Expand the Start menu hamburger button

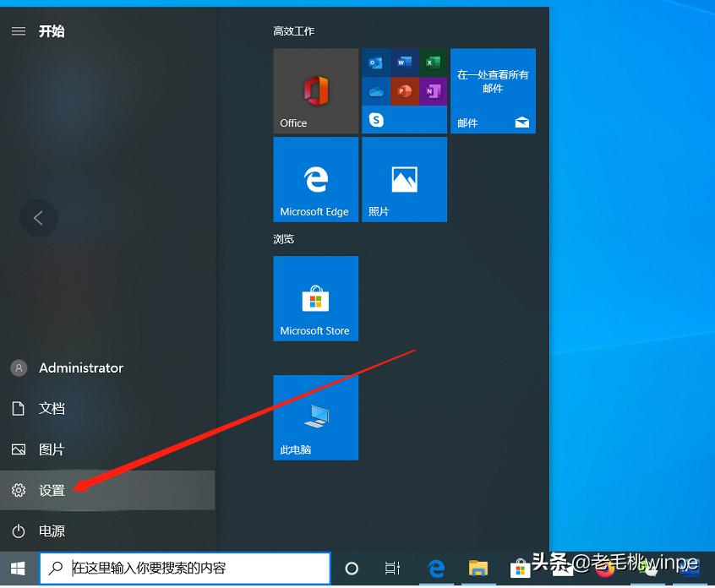tap(18, 31)
